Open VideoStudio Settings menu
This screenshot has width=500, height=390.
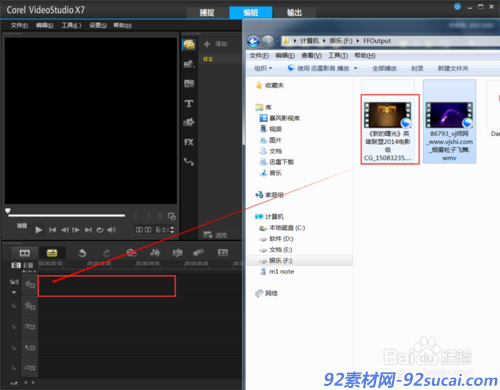pos(98,25)
